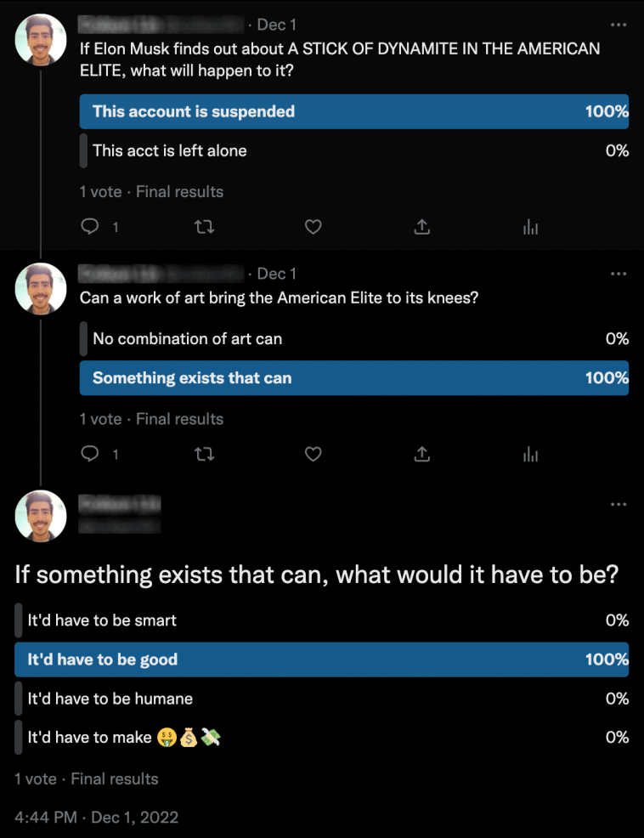Open more options menu on second tweet
644x838 pixels.
coord(619,274)
